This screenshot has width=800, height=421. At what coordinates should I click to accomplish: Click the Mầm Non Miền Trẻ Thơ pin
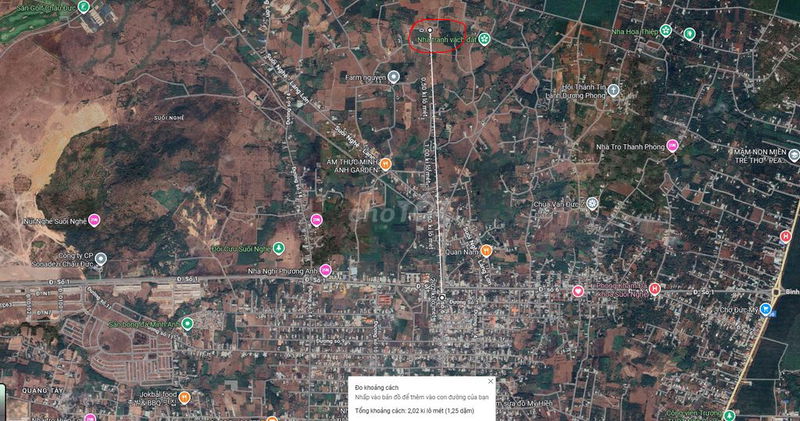pos(793,155)
